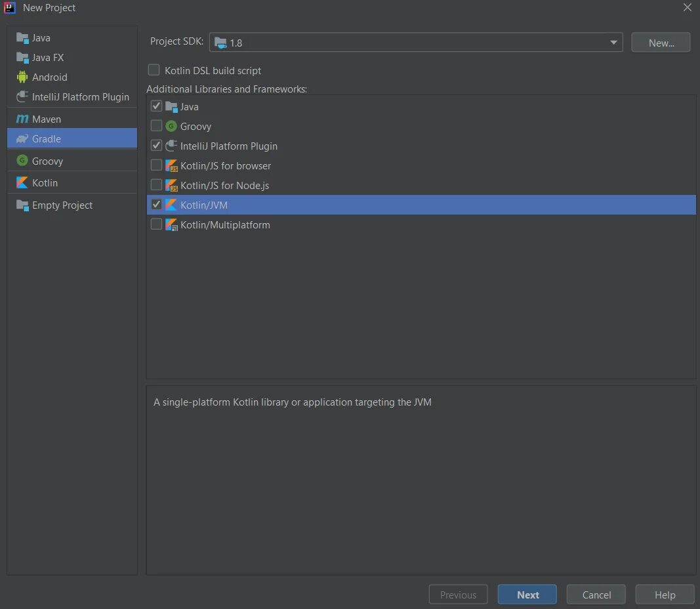Click the Groovy framework green icon
Image resolution: width=700 pixels, height=609 pixels.
coord(171,127)
